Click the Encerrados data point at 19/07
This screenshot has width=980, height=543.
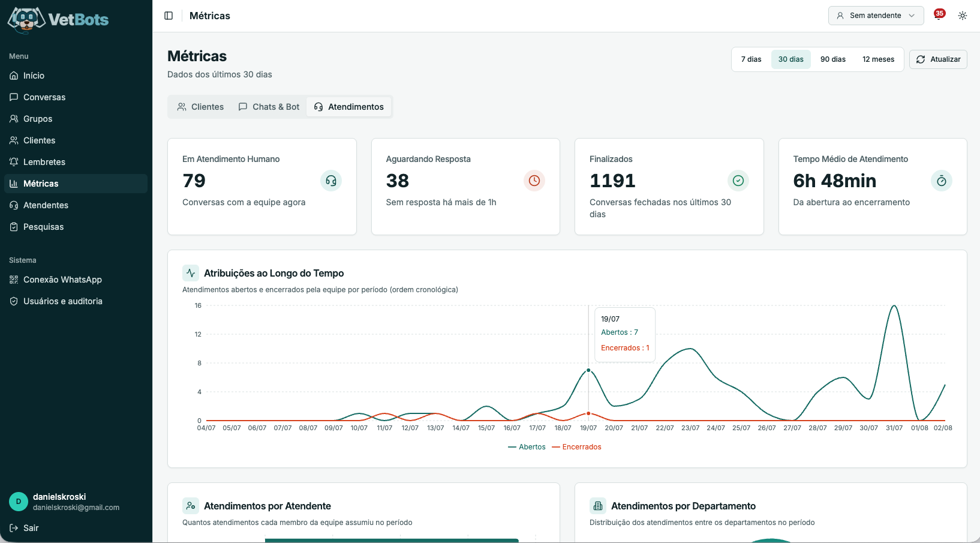click(588, 413)
